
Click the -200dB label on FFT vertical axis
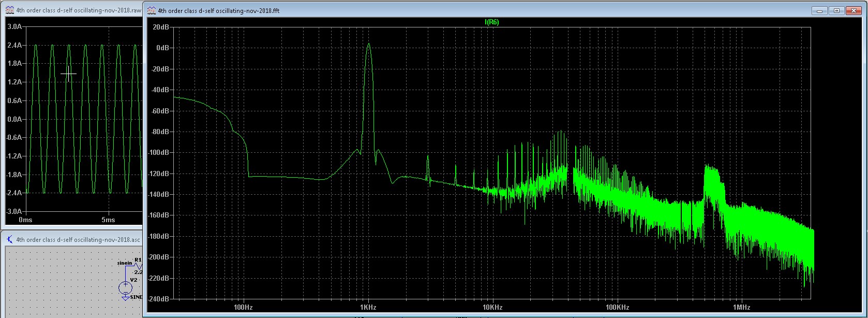[x=158, y=257]
